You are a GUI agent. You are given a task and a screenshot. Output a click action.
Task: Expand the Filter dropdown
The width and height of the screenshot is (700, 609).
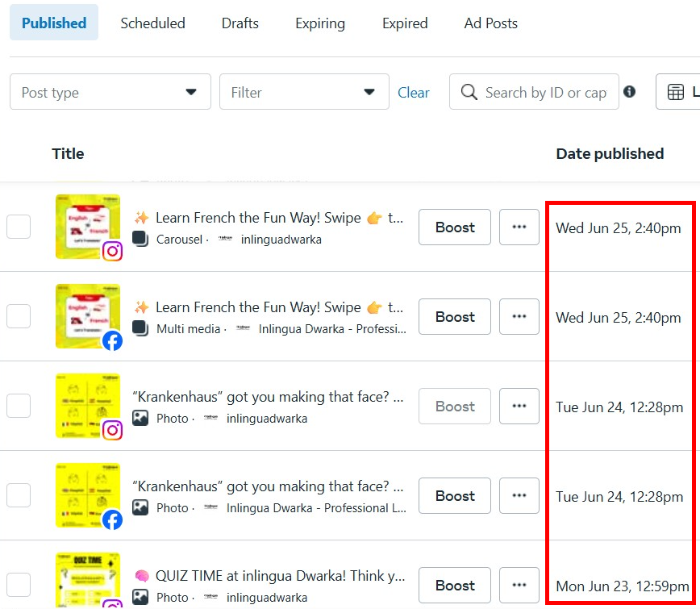[304, 92]
